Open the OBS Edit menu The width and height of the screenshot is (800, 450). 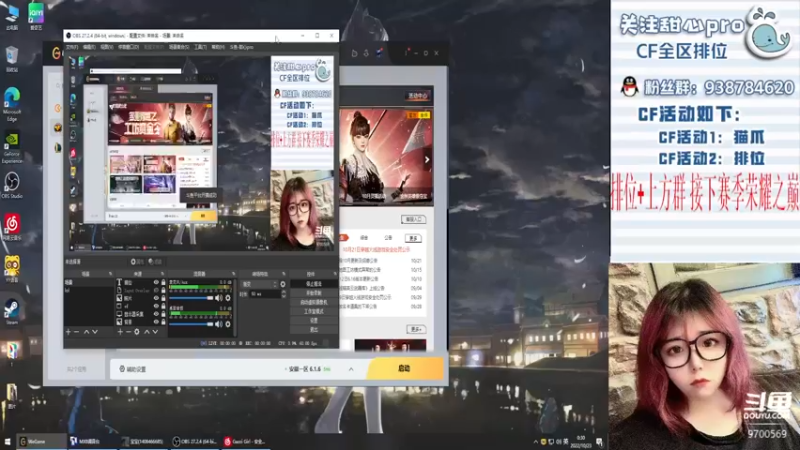pos(89,47)
